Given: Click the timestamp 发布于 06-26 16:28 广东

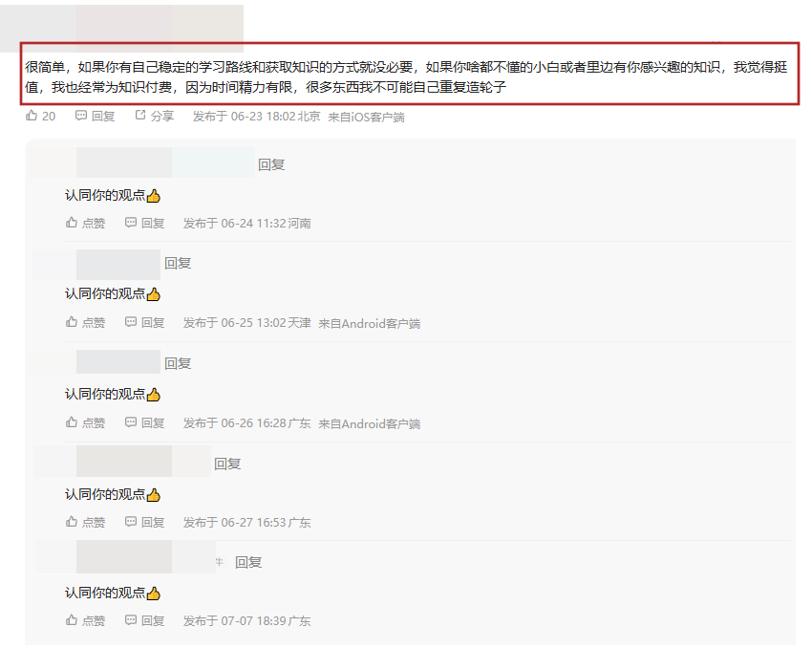Looking at the screenshot, I should click(x=247, y=423).
